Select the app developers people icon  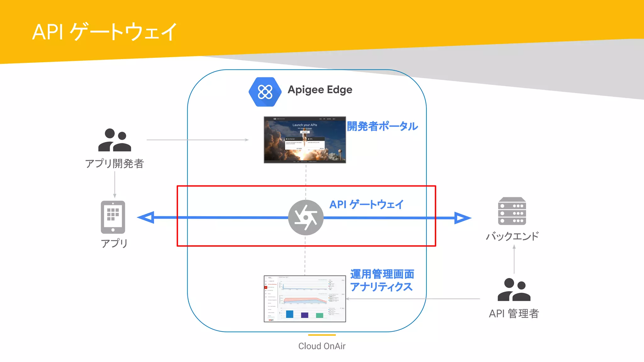pos(114,140)
